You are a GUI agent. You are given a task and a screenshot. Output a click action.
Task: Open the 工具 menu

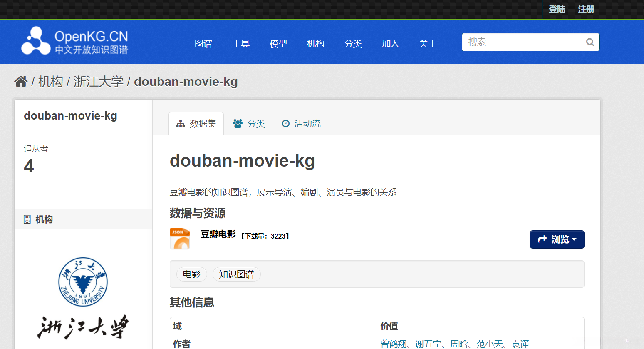point(241,44)
